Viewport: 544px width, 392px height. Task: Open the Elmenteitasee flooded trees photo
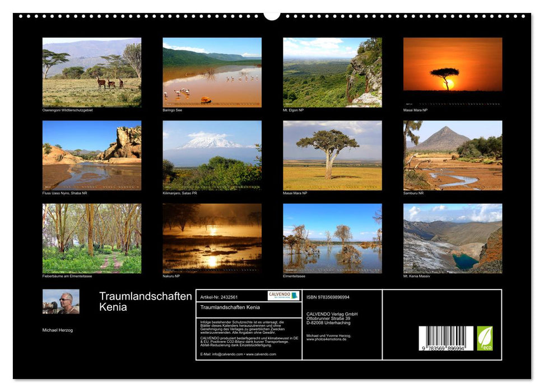coord(332,239)
